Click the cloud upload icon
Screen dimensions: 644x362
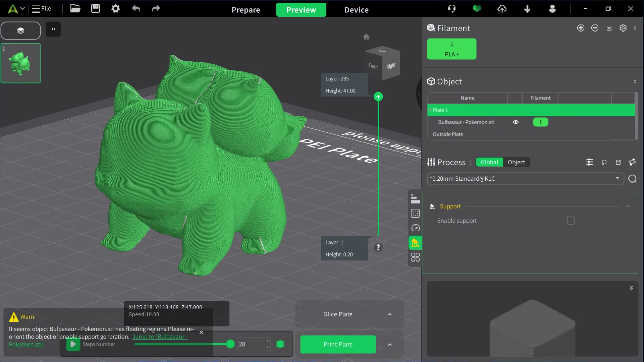pos(502,9)
